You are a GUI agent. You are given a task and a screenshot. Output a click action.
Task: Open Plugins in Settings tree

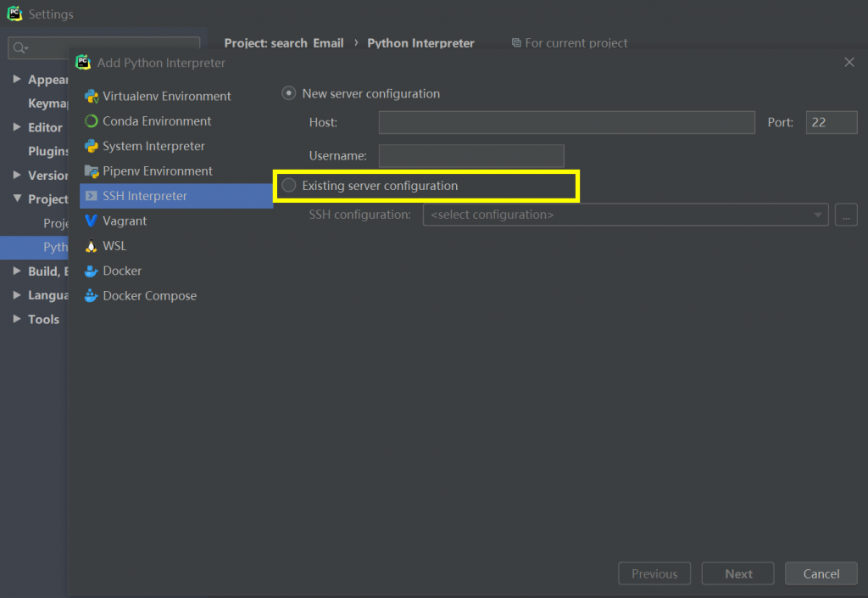[x=48, y=151]
